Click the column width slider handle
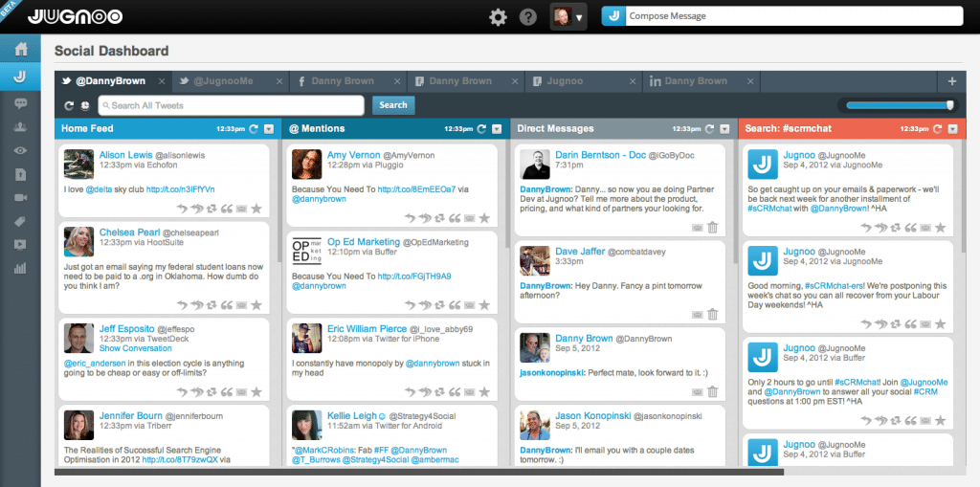Image resolution: width=980 pixels, height=487 pixels. 950,105
